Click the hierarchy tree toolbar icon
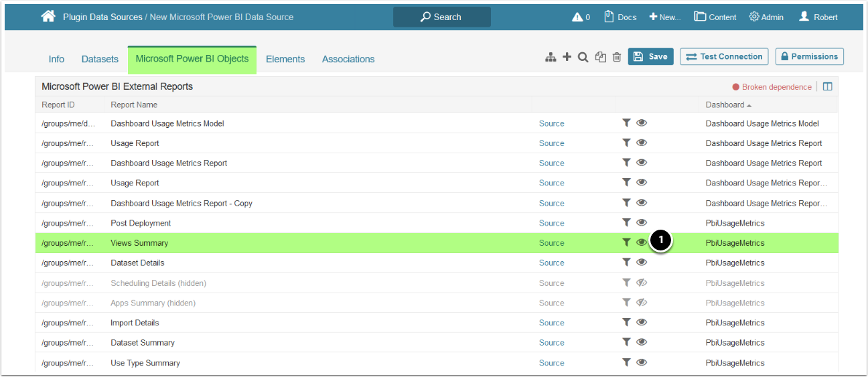The height and width of the screenshot is (377, 868). 551,58
